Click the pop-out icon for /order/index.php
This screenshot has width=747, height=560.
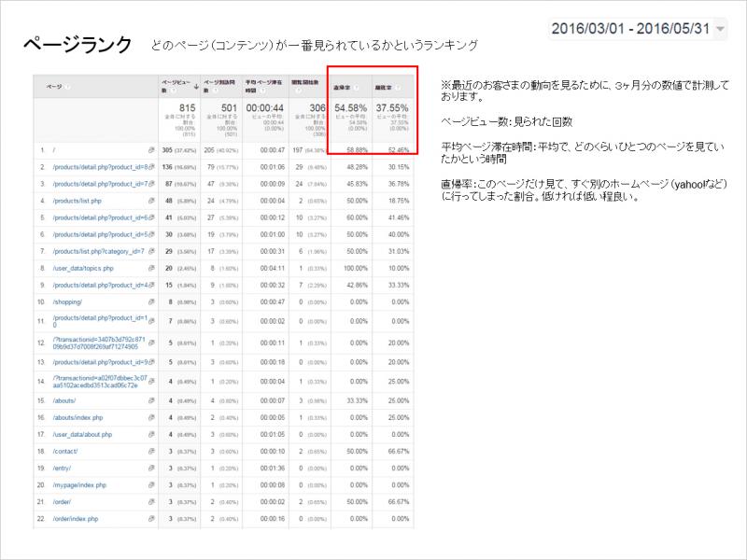151,519
